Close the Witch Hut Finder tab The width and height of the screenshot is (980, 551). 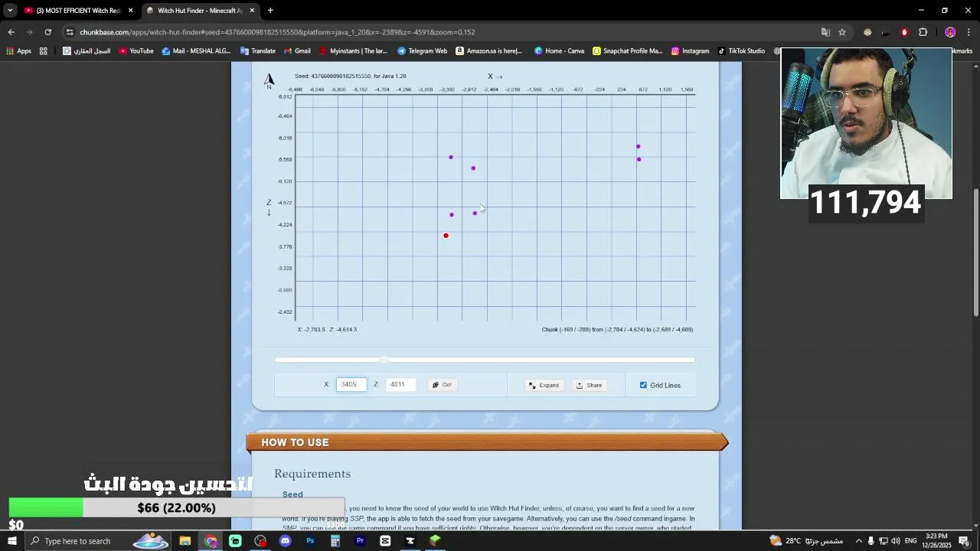click(x=252, y=11)
